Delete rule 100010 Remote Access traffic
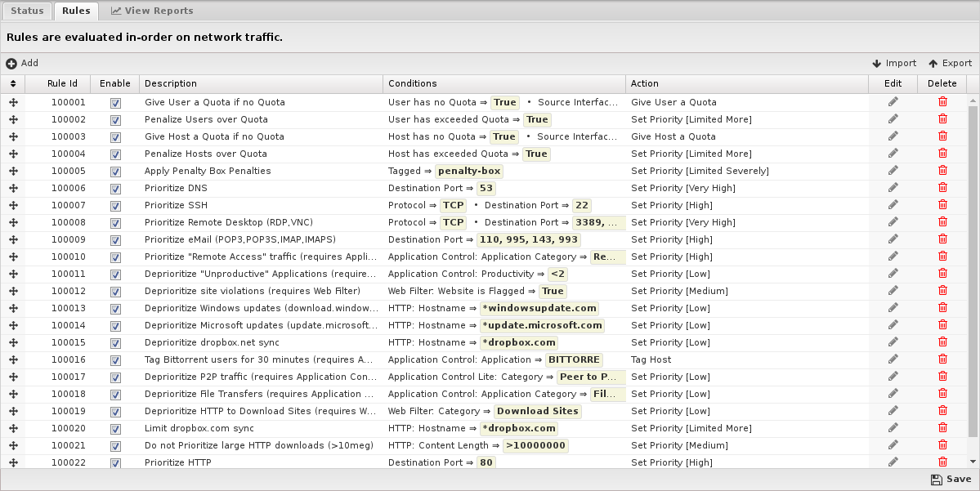The width and height of the screenshot is (980, 491). click(942, 256)
